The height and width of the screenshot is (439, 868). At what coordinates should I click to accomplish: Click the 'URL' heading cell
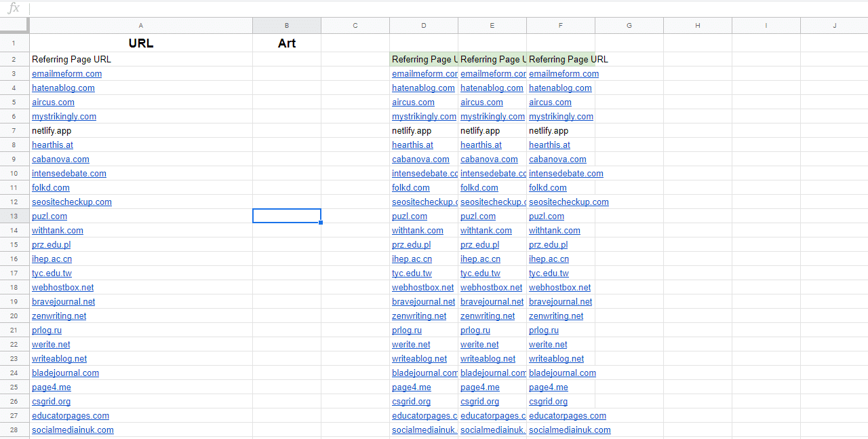pyautogui.click(x=141, y=43)
